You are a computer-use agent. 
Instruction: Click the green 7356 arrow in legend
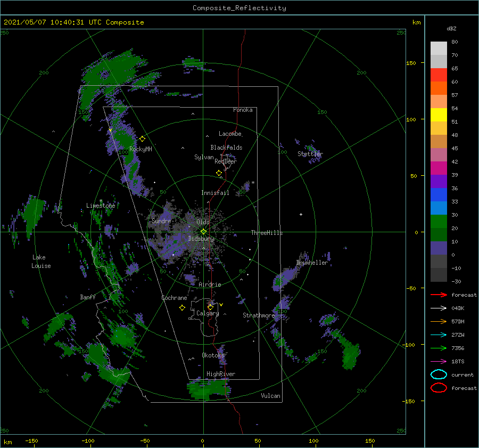[x=439, y=348]
